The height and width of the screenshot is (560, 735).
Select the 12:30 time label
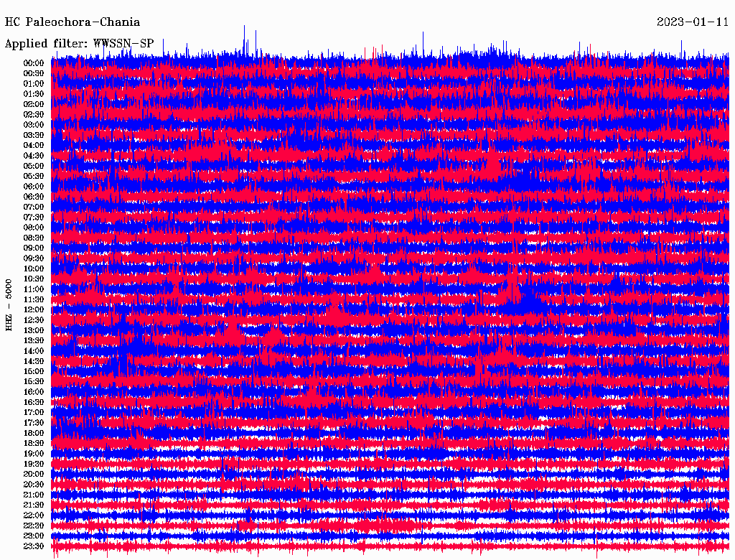tap(34, 320)
